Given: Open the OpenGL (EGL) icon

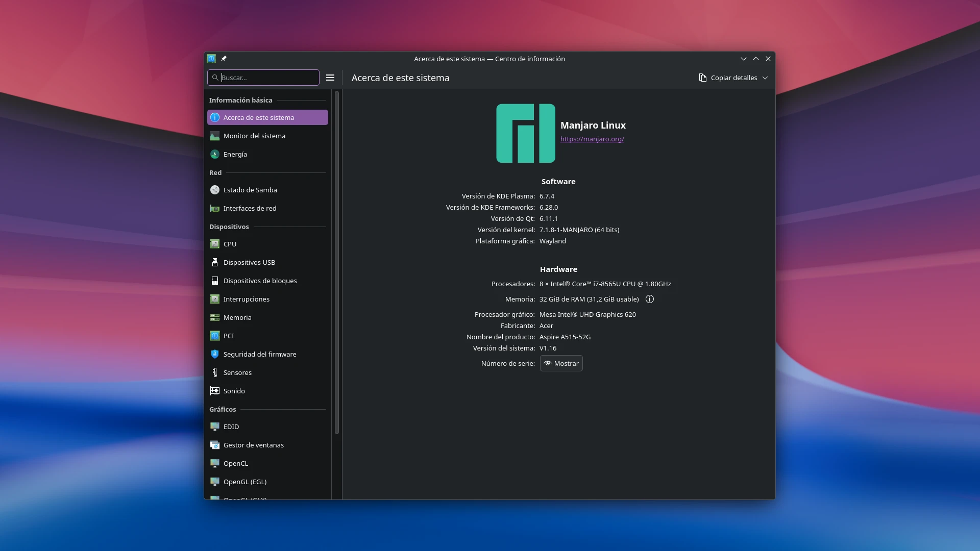Looking at the screenshot, I should tap(215, 482).
